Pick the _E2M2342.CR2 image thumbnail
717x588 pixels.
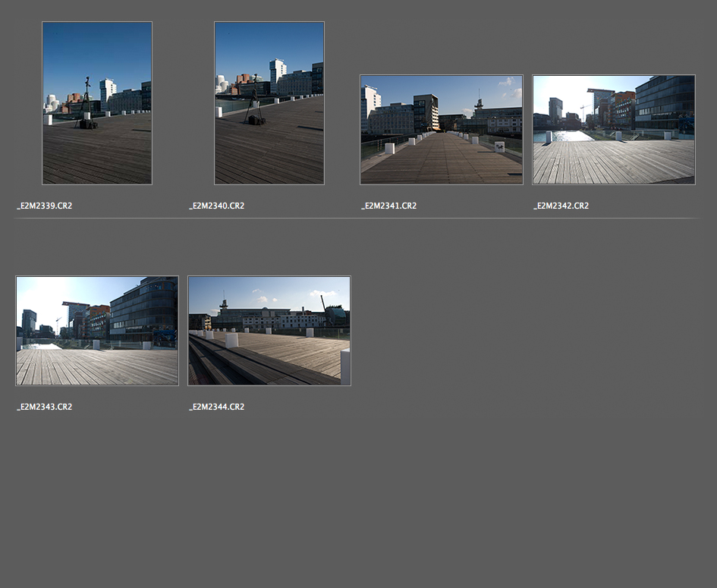coord(613,130)
